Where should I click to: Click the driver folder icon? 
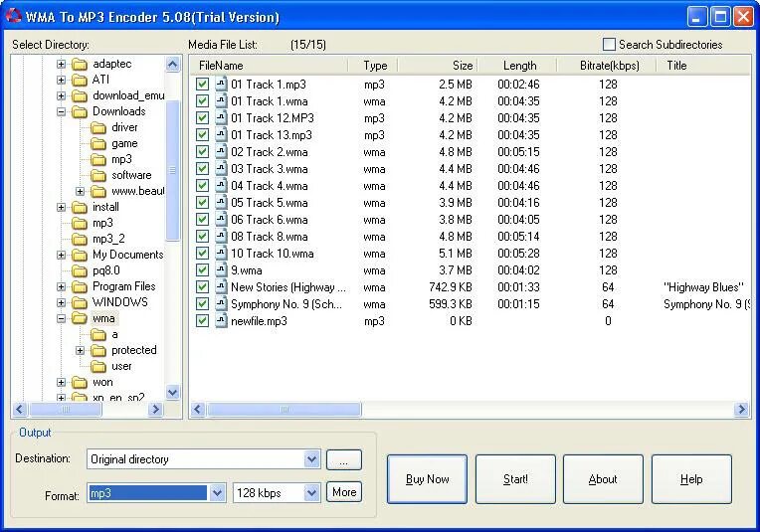[x=98, y=127]
